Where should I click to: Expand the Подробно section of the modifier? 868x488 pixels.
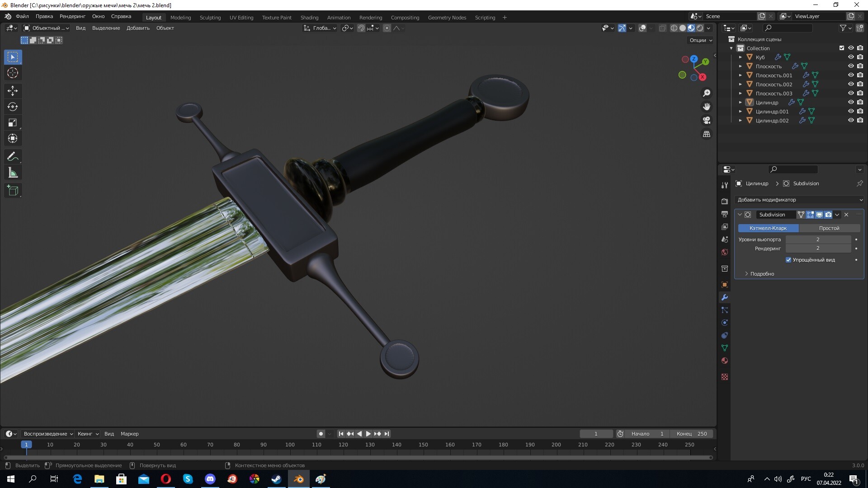761,274
